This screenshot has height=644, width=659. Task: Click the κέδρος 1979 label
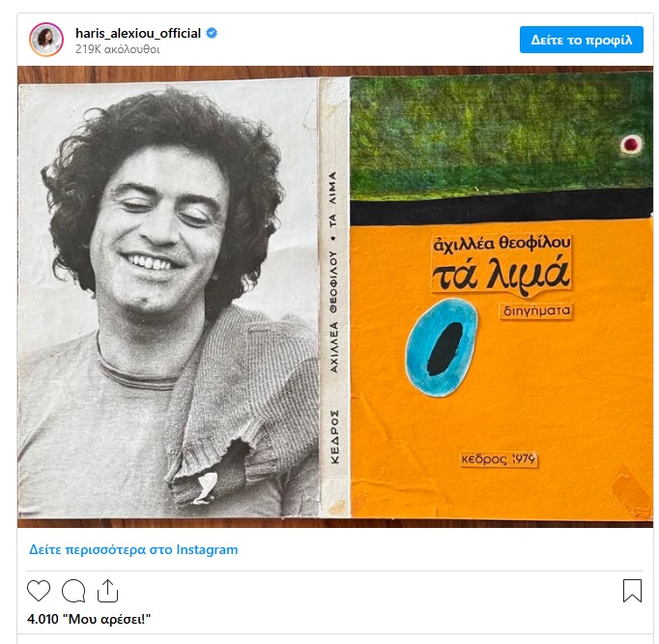(x=499, y=459)
